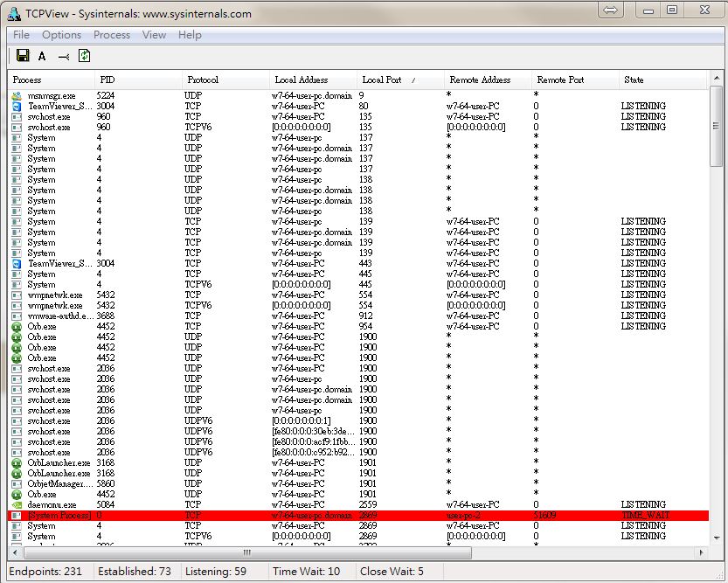
Task: Click the daemonu.exe process icon
Action: [x=17, y=505]
